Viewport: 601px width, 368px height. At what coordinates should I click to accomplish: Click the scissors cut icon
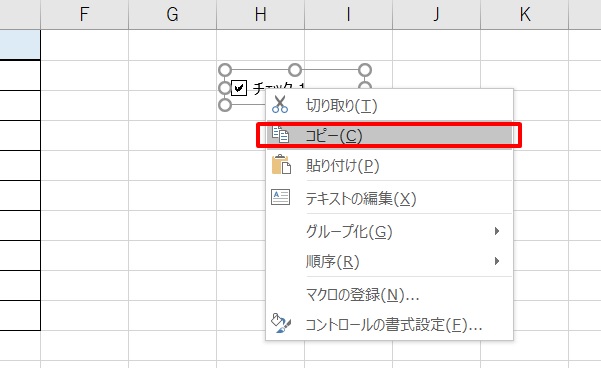(280, 104)
